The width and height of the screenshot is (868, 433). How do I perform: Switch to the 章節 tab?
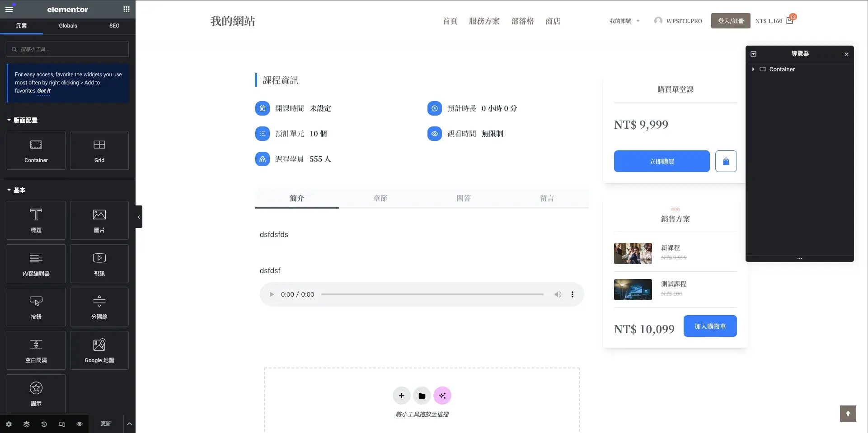point(380,198)
